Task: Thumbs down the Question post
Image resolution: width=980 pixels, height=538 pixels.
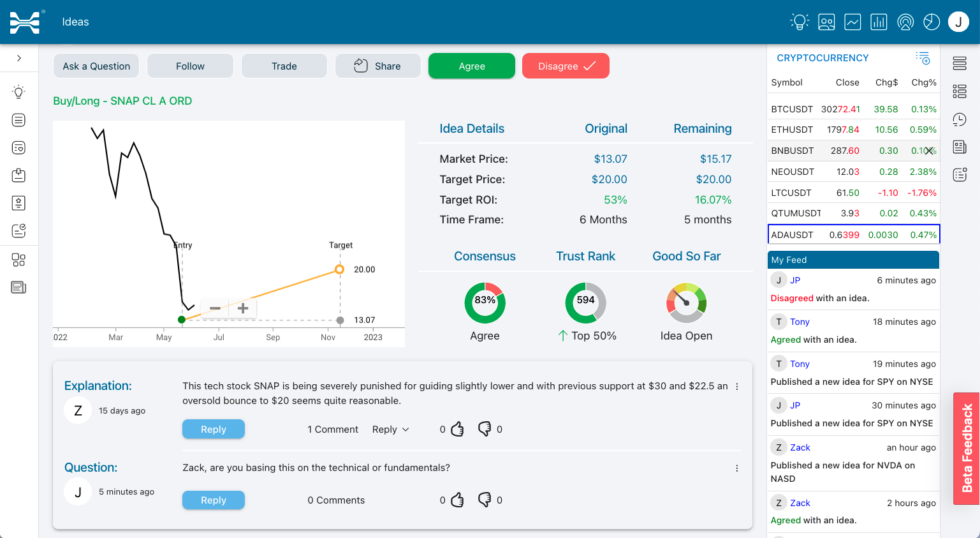Action: point(485,500)
